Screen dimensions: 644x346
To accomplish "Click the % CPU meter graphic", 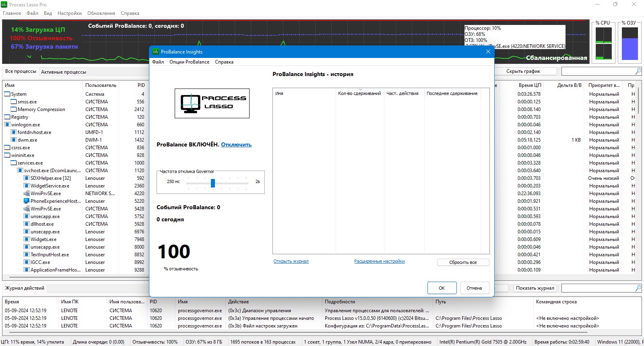I will point(603,43).
